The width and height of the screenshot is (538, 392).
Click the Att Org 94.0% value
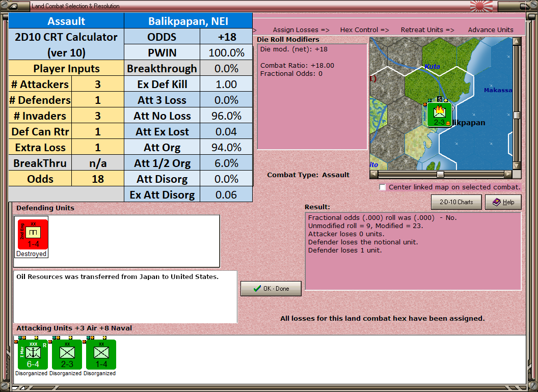click(x=226, y=147)
